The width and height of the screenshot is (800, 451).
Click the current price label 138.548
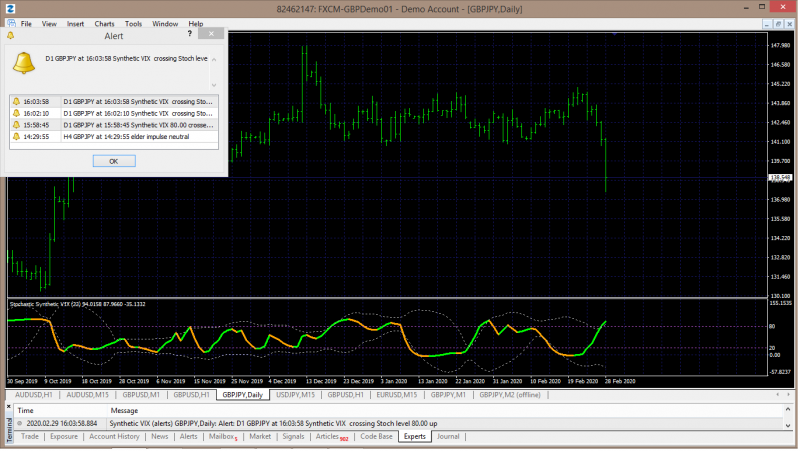[780, 178]
